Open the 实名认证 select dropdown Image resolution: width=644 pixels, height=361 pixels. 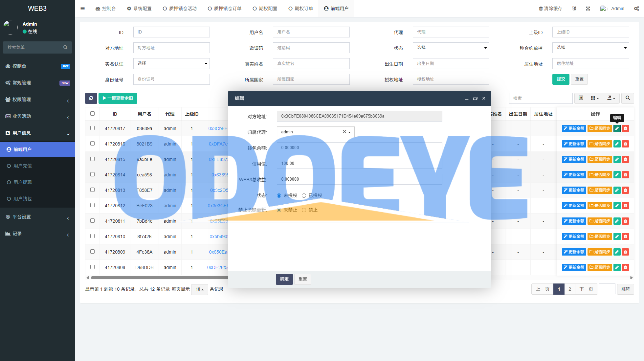click(x=171, y=63)
